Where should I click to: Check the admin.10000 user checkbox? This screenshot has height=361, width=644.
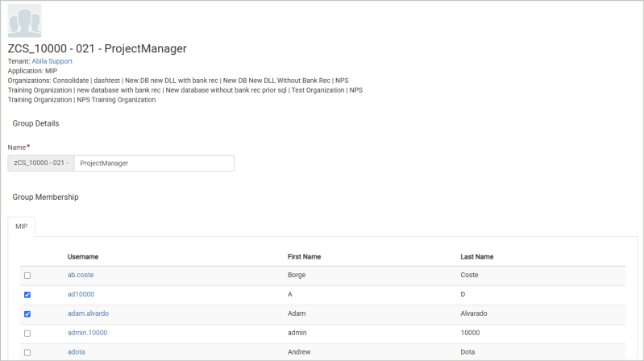click(x=27, y=334)
